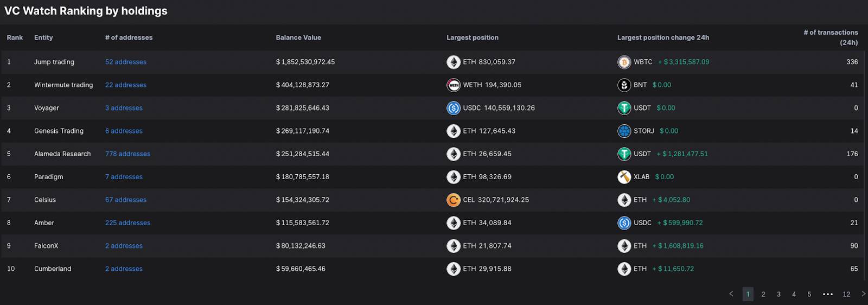The height and width of the screenshot is (305, 868).
Task: Click the Genesis Trading entity name
Action: pos(59,131)
